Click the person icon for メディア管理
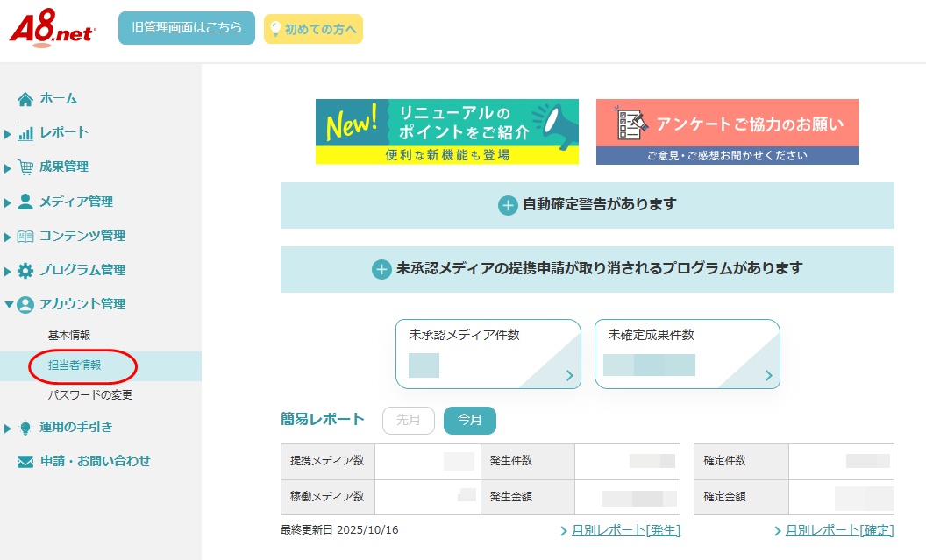The image size is (926, 560). click(x=25, y=202)
